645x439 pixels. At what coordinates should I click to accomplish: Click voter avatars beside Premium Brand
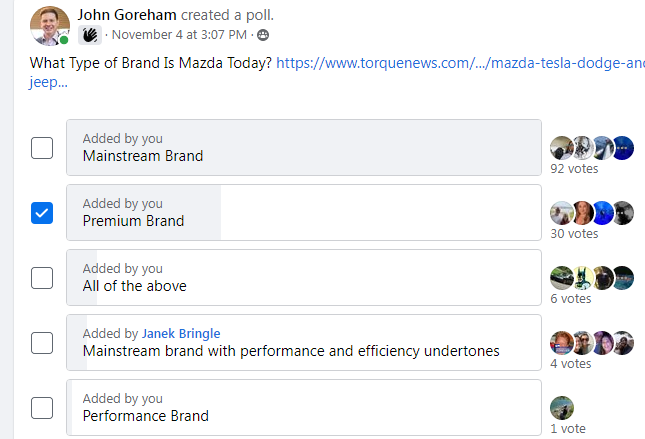[x=592, y=213]
